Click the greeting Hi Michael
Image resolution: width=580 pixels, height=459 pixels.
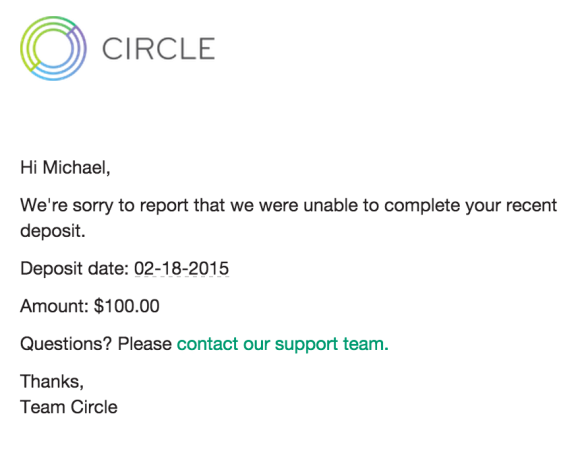coord(65,168)
